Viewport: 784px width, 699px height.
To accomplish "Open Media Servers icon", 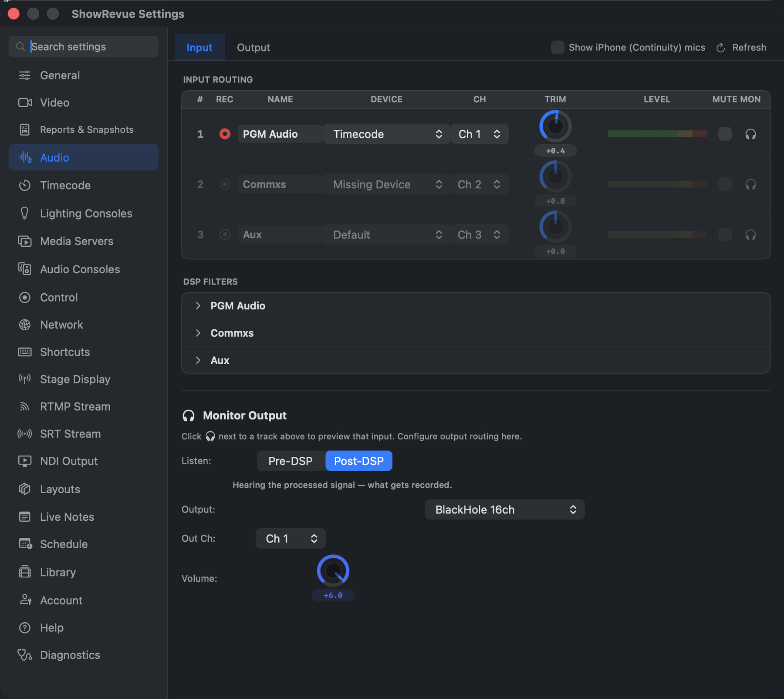I will [25, 241].
